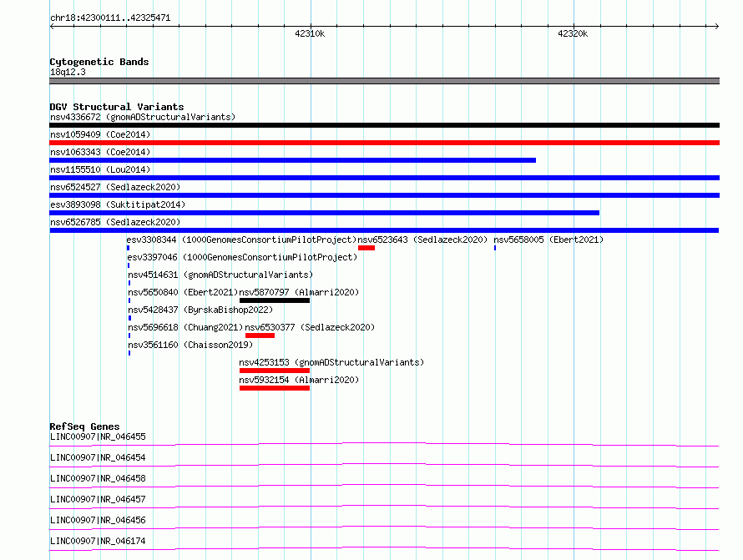The width and height of the screenshot is (743, 560).
Task: Click the nsv5870797 (Almarri2020) label
Action: point(299,292)
